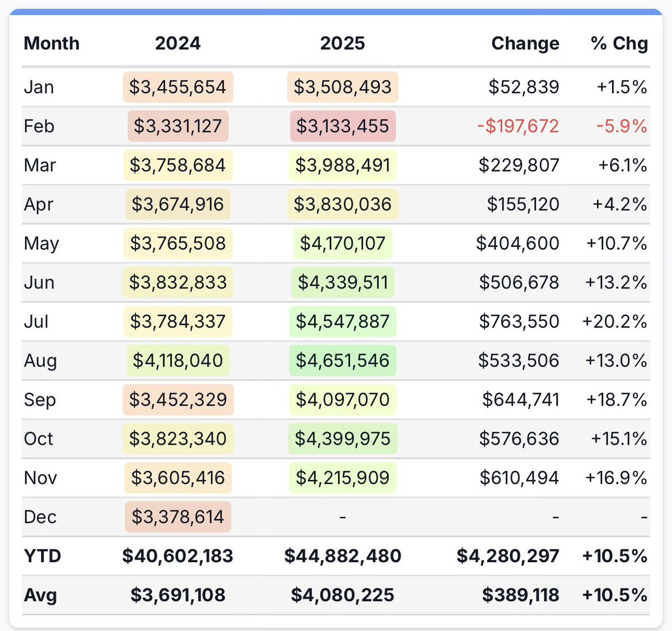Click the +20.2% value in Jul row

pyautogui.click(x=614, y=321)
